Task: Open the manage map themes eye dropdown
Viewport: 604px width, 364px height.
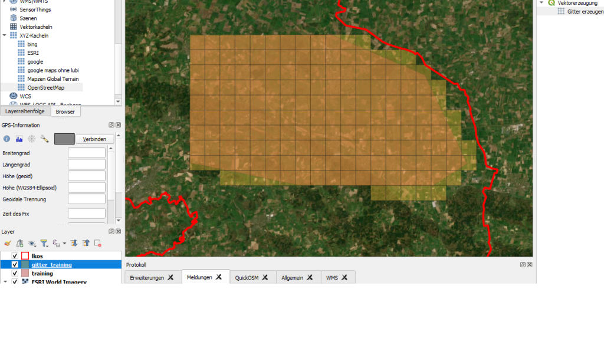Action: point(32,242)
